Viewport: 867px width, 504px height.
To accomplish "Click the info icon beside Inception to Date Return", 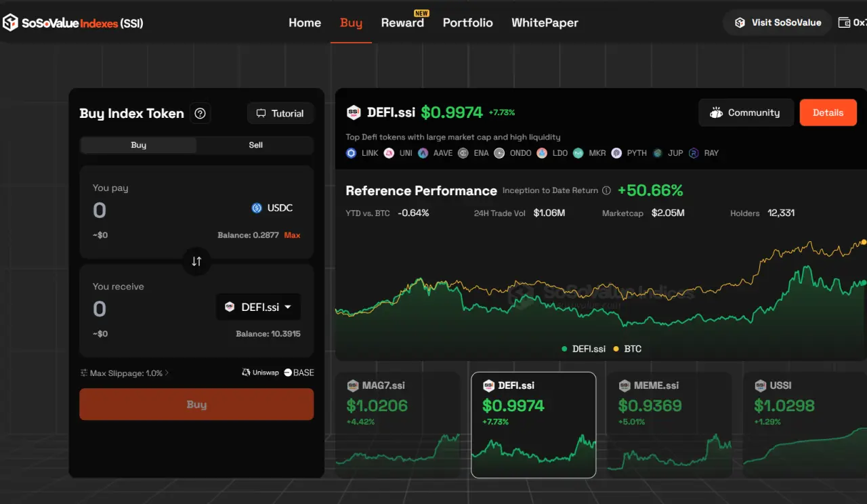I will point(606,191).
